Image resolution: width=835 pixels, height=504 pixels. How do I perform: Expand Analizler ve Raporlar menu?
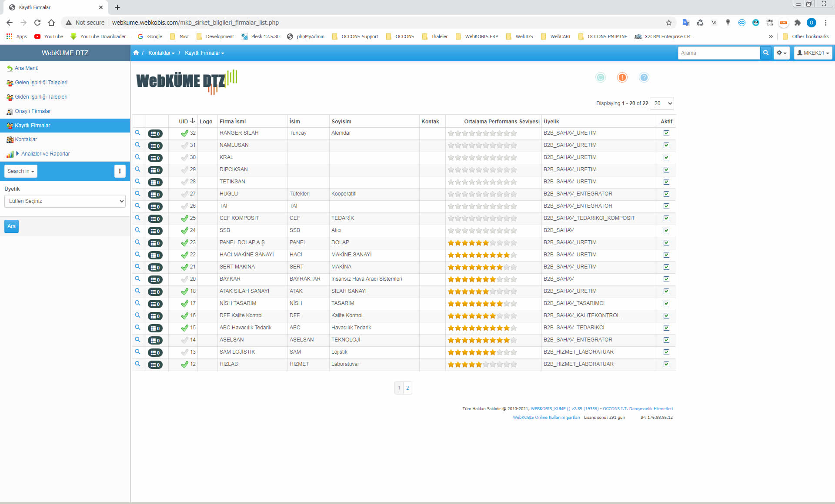click(45, 154)
